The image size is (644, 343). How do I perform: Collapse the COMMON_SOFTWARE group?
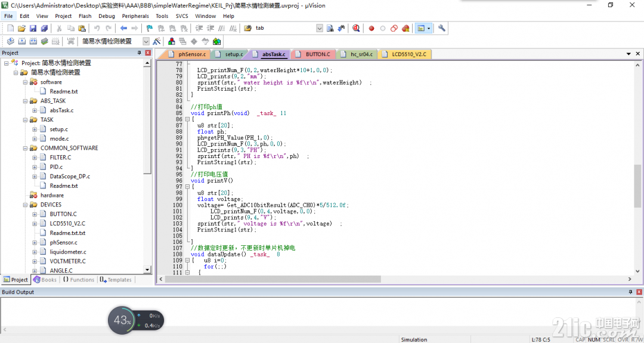(x=26, y=148)
